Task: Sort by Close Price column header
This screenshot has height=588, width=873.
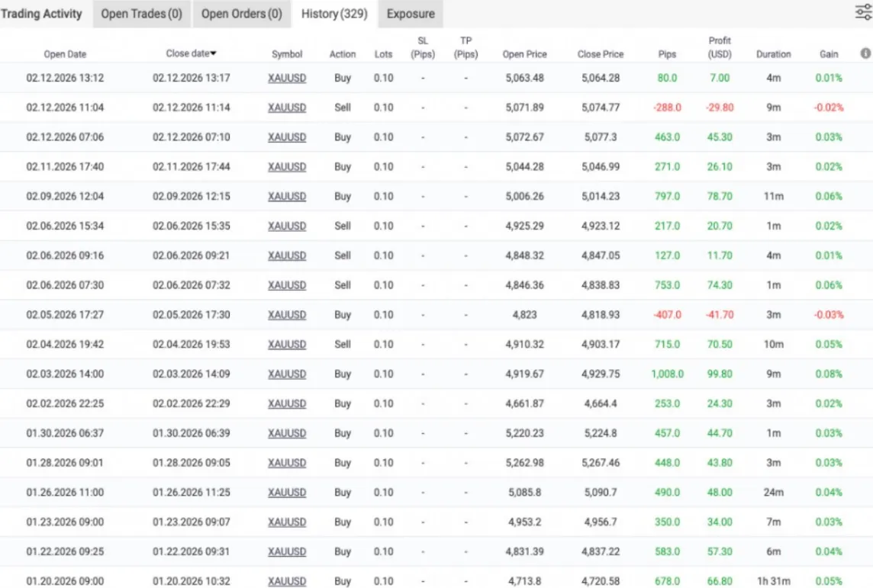Action: point(600,54)
